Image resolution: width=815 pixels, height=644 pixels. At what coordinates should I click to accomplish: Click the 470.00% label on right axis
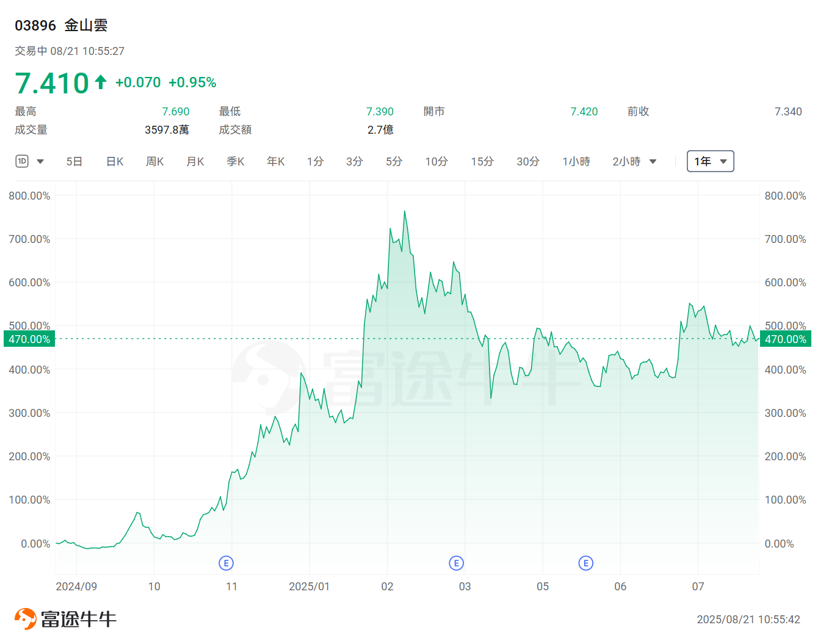[x=786, y=339]
